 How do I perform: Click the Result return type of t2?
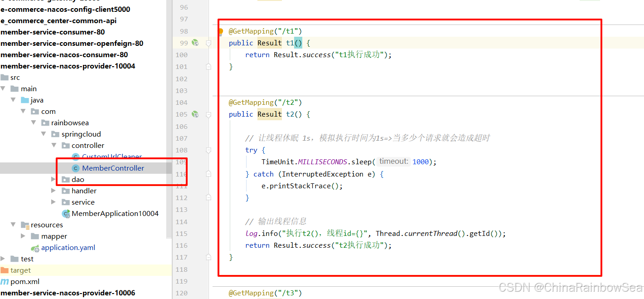pyautogui.click(x=270, y=114)
